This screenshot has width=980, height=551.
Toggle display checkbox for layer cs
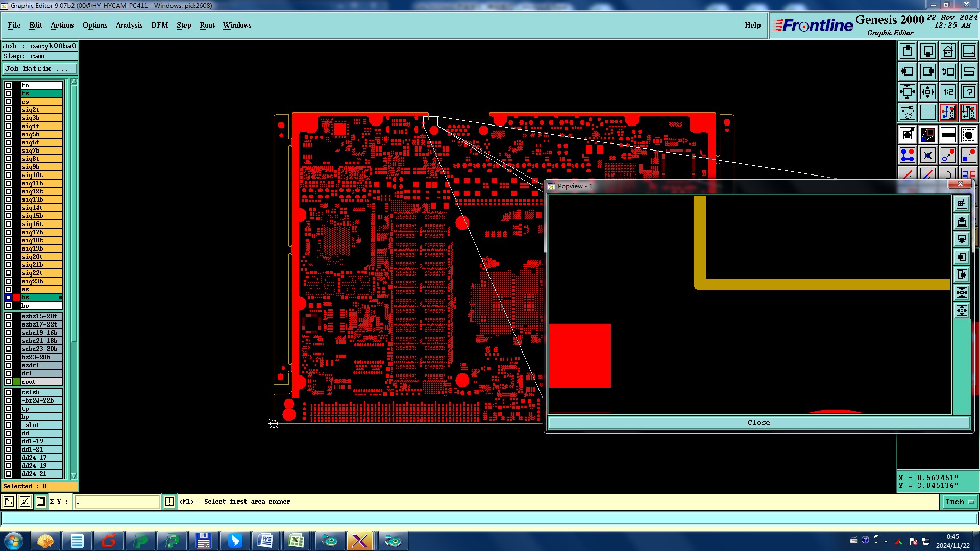click(8, 102)
